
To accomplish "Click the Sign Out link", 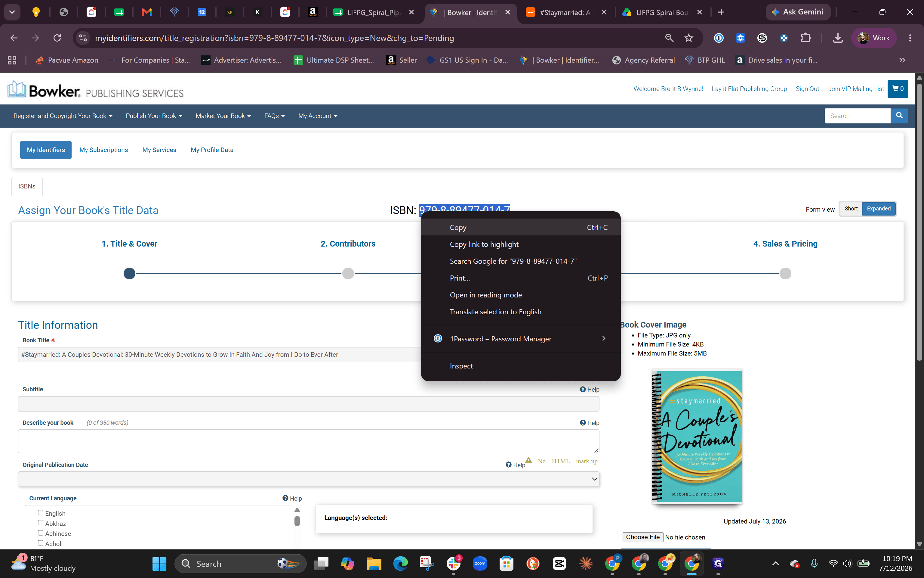I will 807,89.
